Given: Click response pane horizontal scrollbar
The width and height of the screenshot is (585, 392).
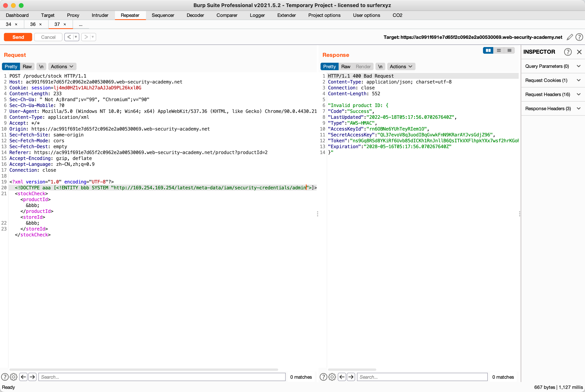Looking at the screenshot, I should (x=352, y=369).
